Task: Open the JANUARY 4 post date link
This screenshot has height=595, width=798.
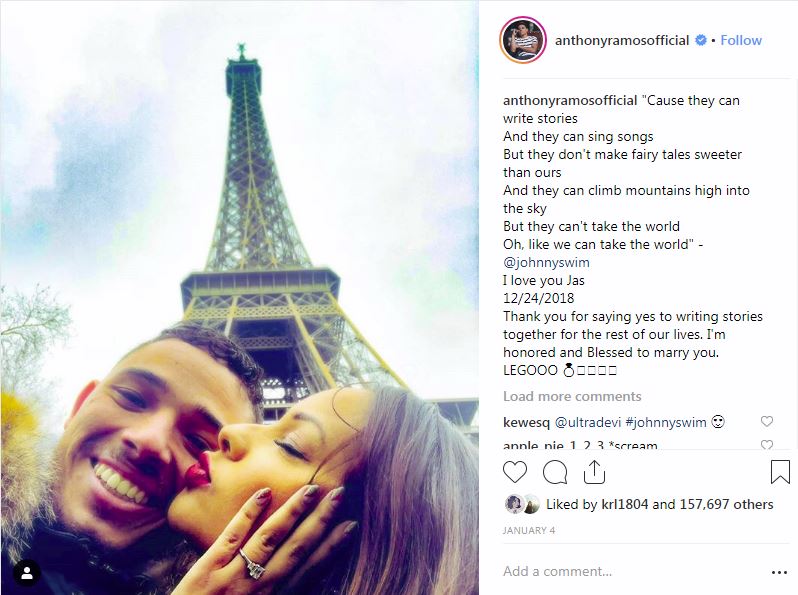Action: [x=529, y=530]
